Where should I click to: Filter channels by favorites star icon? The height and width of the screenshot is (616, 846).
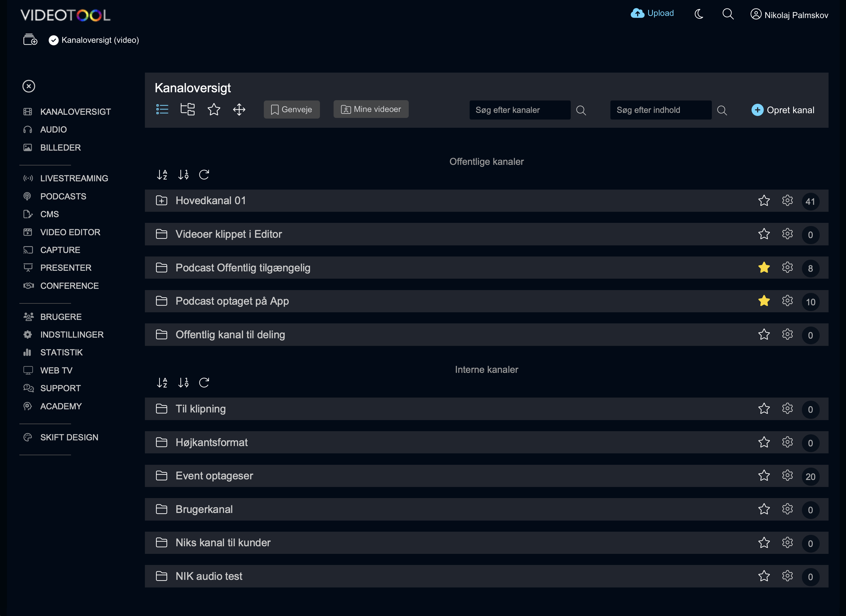point(214,109)
